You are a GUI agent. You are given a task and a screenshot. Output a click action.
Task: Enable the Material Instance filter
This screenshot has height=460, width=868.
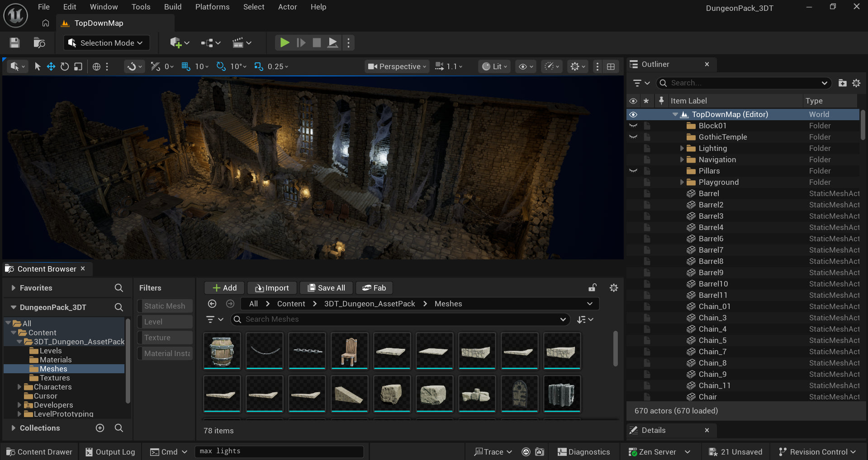[165, 353]
